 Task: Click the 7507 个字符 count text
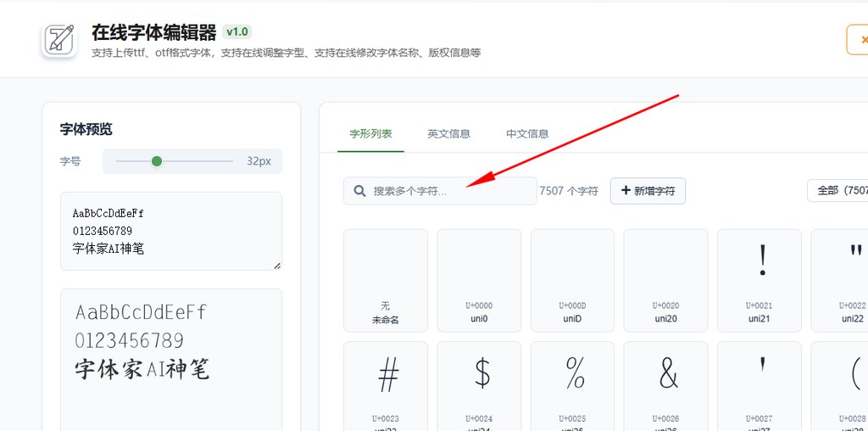click(569, 191)
